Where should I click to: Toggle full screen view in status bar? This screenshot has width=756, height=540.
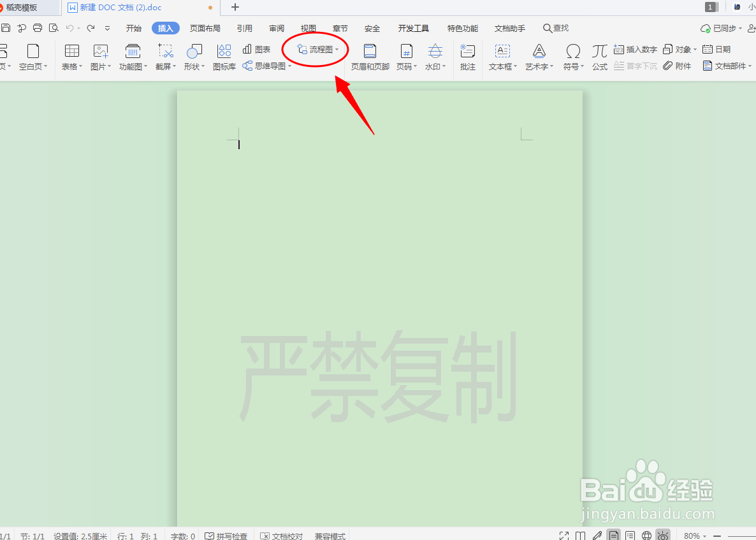coord(563,536)
